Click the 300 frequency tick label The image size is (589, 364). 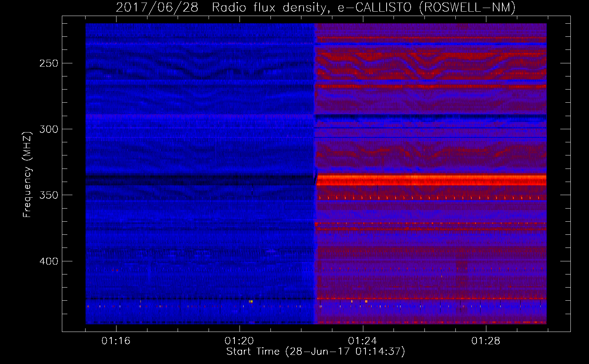[x=49, y=129]
